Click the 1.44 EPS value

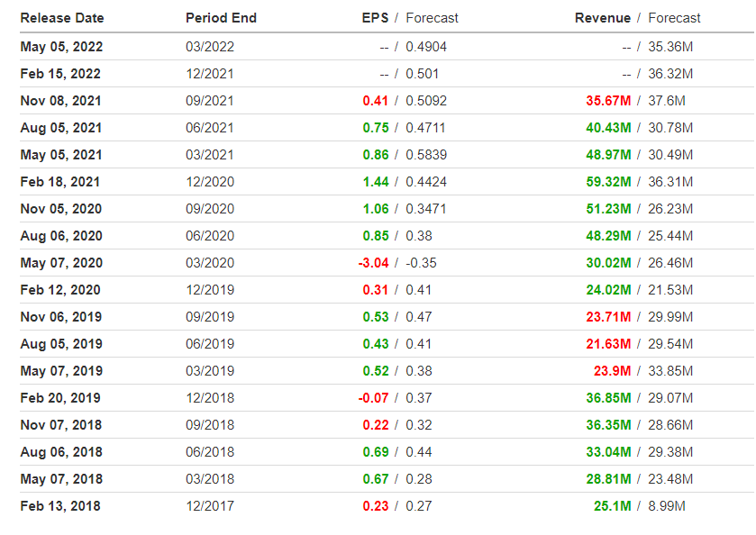point(376,182)
